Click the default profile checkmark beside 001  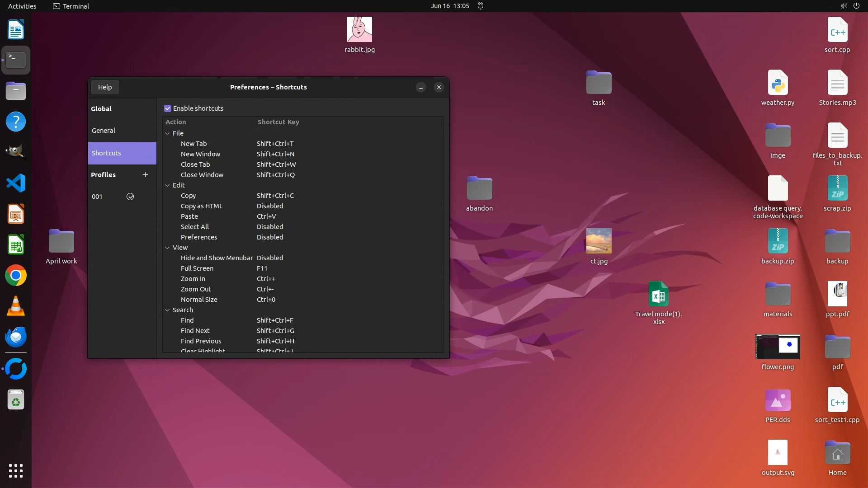(x=130, y=197)
